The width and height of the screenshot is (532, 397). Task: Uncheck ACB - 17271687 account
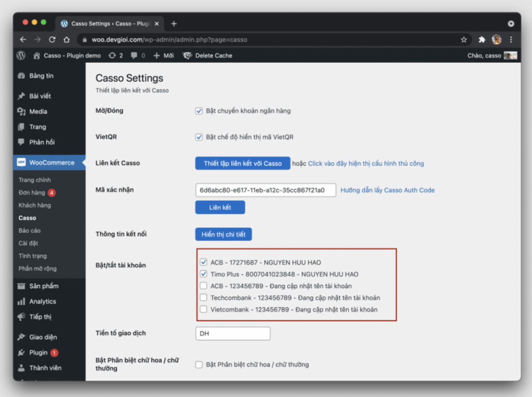(x=204, y=262)
